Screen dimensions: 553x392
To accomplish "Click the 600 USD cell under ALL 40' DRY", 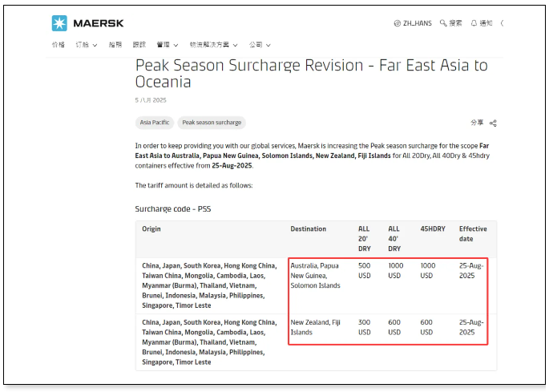I will [394, 327].
